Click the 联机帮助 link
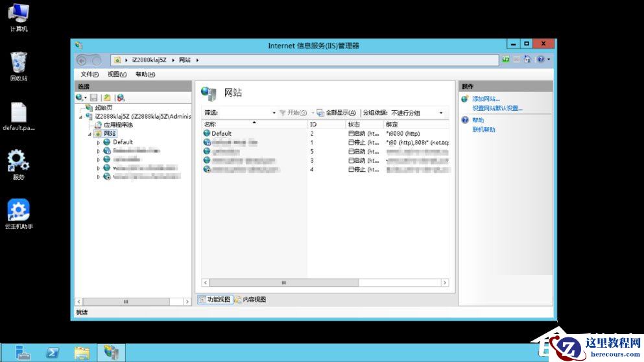Screen dimensions: 644x362 point(483,130)
